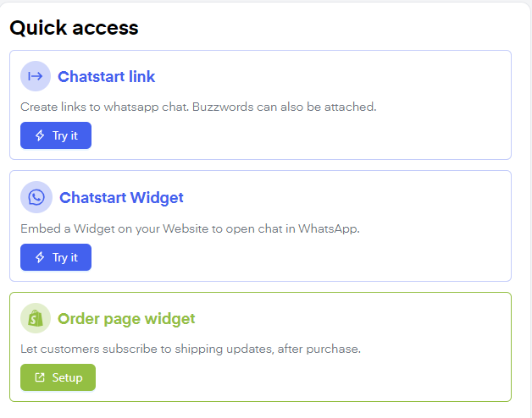Click the 'Create links to whatsapp chat' description

click(x=197, y=107)
